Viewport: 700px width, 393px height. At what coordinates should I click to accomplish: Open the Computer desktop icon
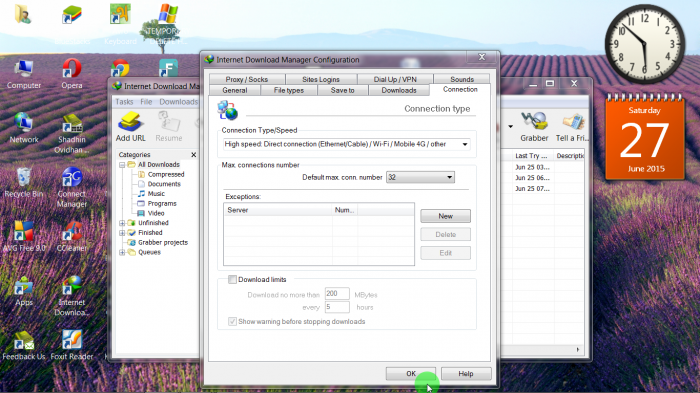[x=24, y=74]
